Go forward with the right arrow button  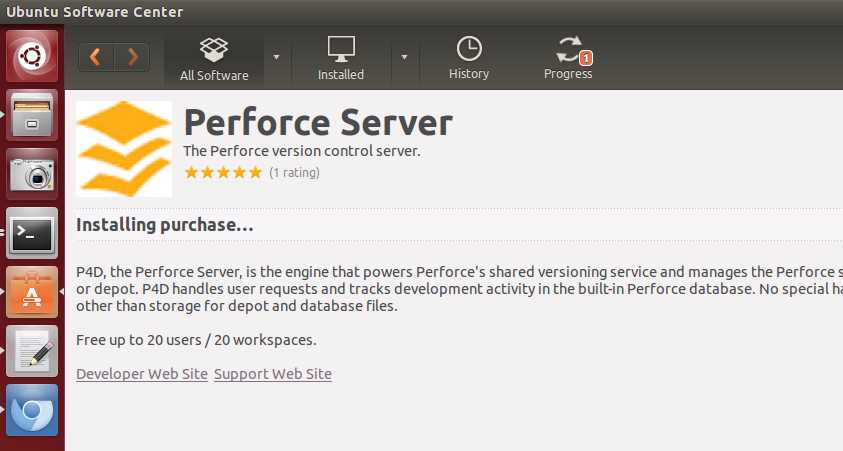[132, 57]
